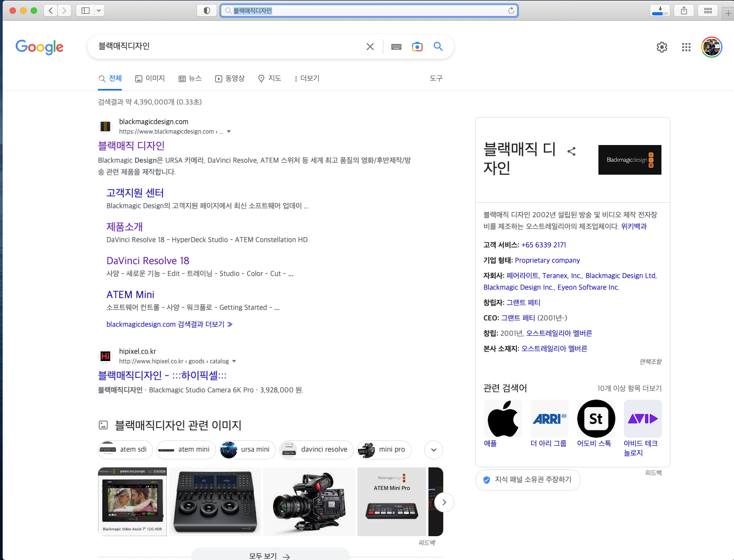Open the ATEM Mini Pro thumbnail
Viewport: 734px width, 560px height.
click(x=392, y=502)
